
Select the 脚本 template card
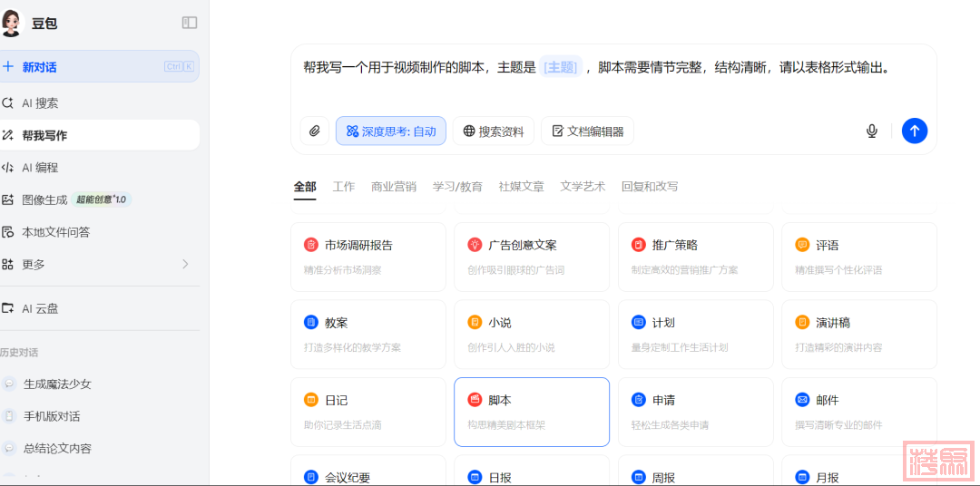[x=532, y=412]
